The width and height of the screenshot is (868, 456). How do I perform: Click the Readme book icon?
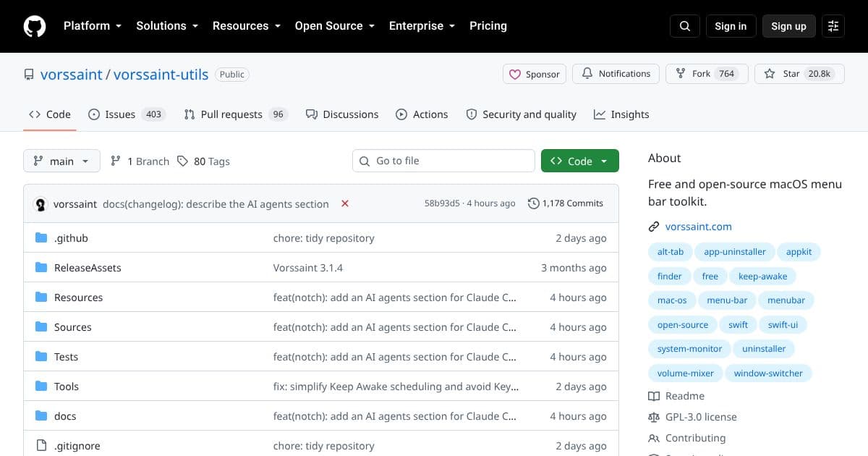[x=654, y=396]
